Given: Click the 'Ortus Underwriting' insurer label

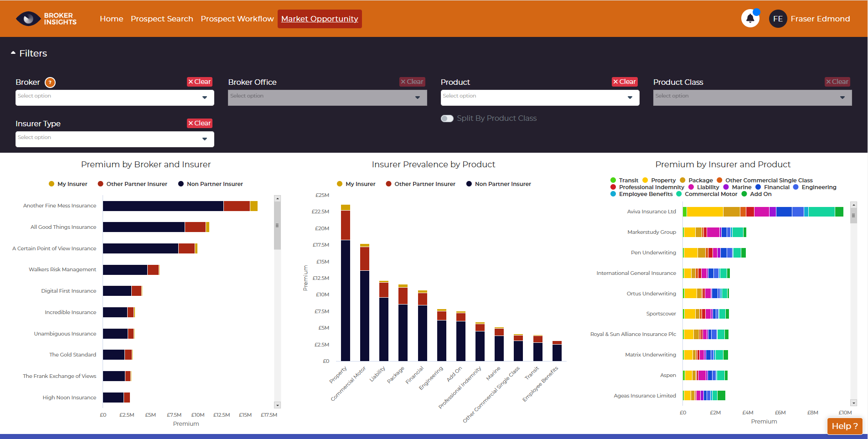Looking at the screenshot, I should [651, 294].
